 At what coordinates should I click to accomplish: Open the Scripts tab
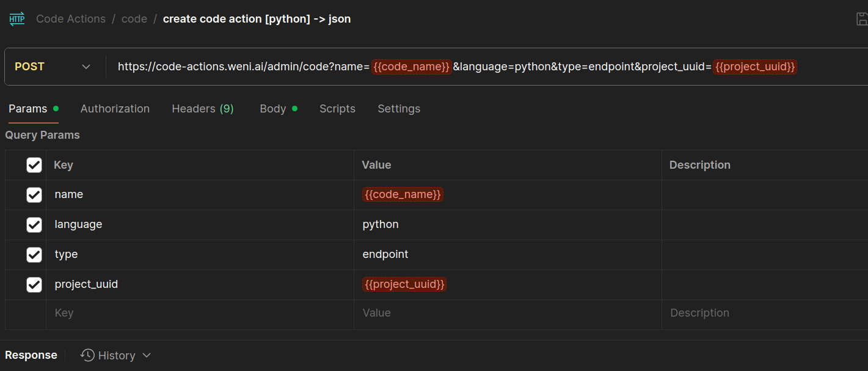pos(337,108)
